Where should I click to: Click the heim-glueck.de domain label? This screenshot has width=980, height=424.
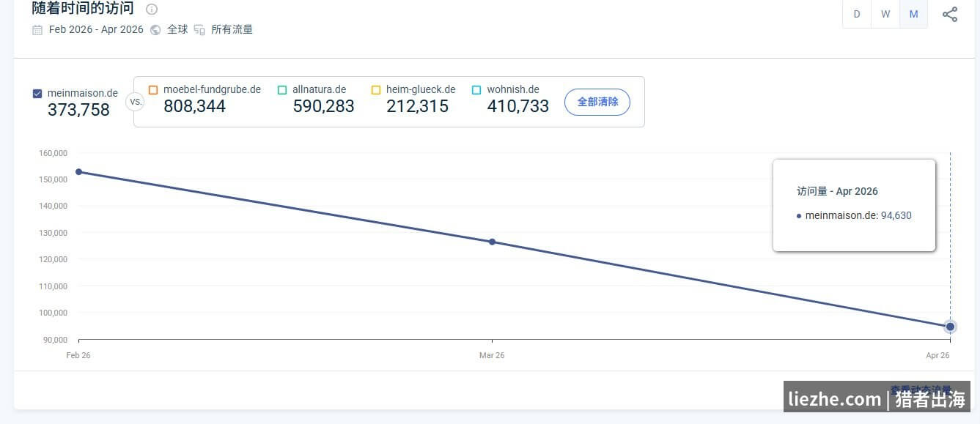(421, 90)
